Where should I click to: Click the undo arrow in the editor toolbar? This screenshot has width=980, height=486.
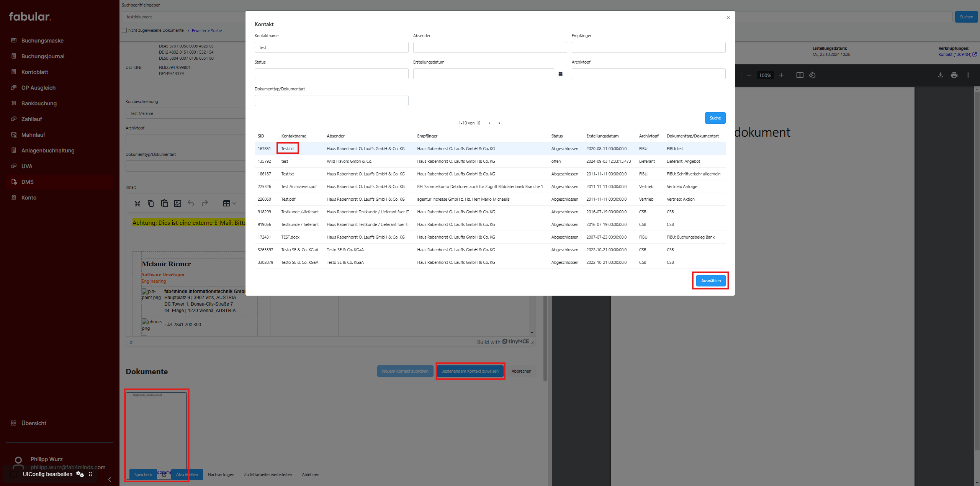pyautogui.click(x=191, y=203)
